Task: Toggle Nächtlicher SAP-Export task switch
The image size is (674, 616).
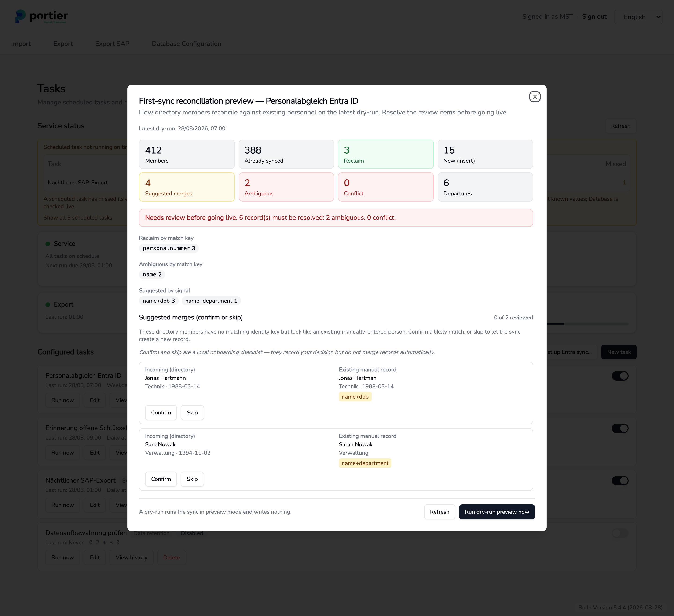Action: click(620, 480)
